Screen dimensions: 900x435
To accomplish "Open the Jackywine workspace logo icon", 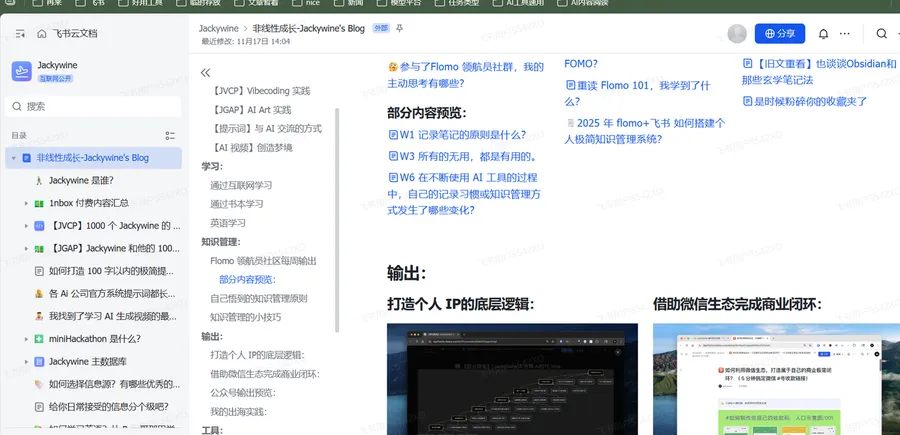I will 21,72.
